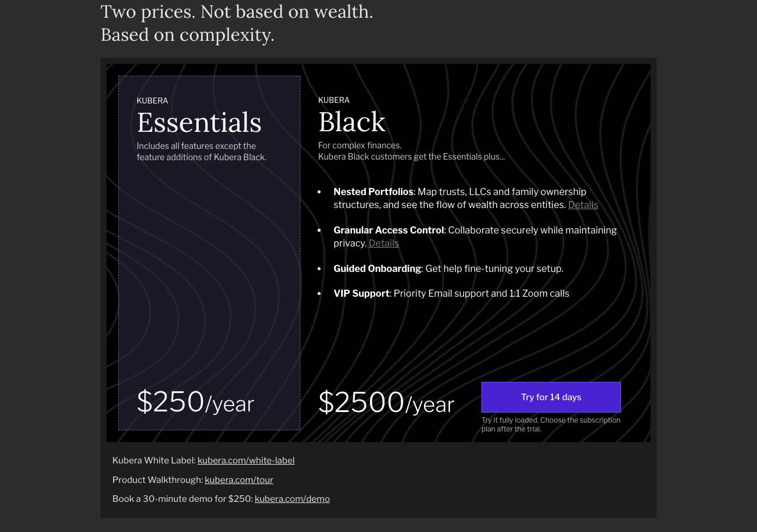The image size is (757, 532).
Task: Click the $2500/year price
Action: (x=386, y=403)
